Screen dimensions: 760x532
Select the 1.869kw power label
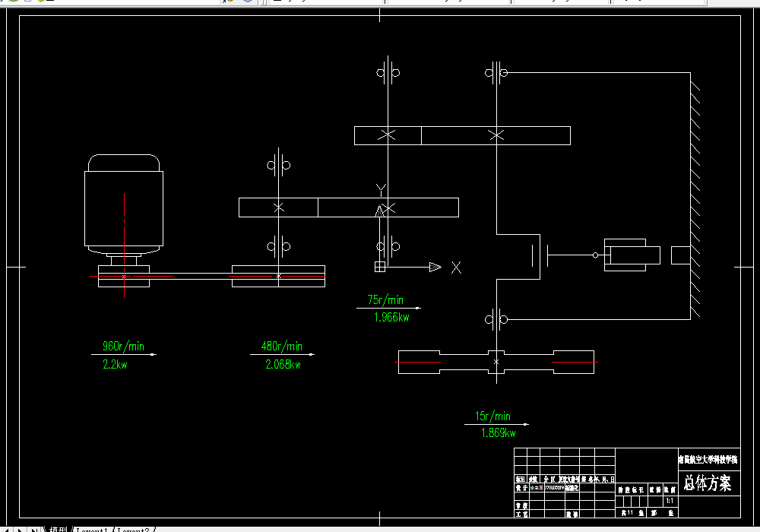[x=499, y=432]
